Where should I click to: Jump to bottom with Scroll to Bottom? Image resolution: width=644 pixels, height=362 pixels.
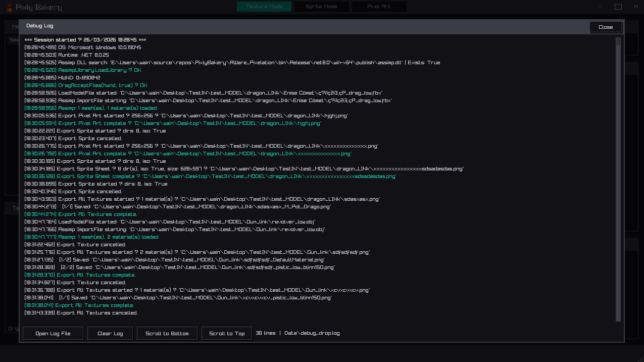click(167, 334)
